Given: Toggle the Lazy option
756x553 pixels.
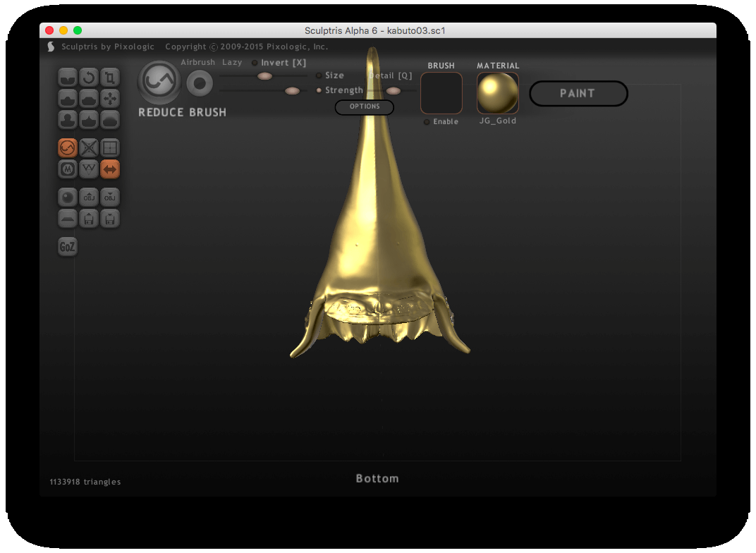Looking at the screenshot, I should pyautogui.click(x=232, y=62).
